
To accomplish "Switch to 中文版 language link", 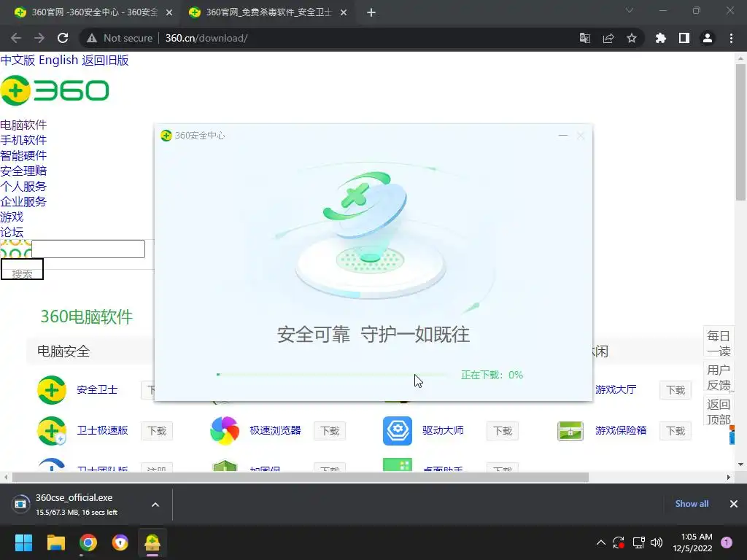I will [18, 60].
